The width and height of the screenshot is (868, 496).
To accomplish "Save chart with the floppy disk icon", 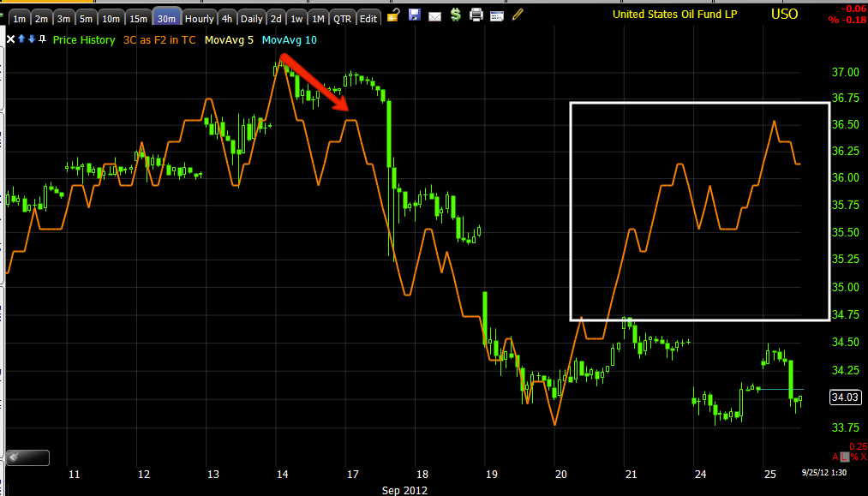I will click(414, 15).
